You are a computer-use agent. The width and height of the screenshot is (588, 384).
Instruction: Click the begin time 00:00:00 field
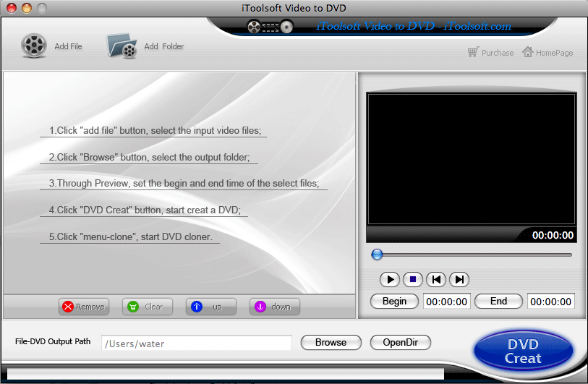coord(446,301)
